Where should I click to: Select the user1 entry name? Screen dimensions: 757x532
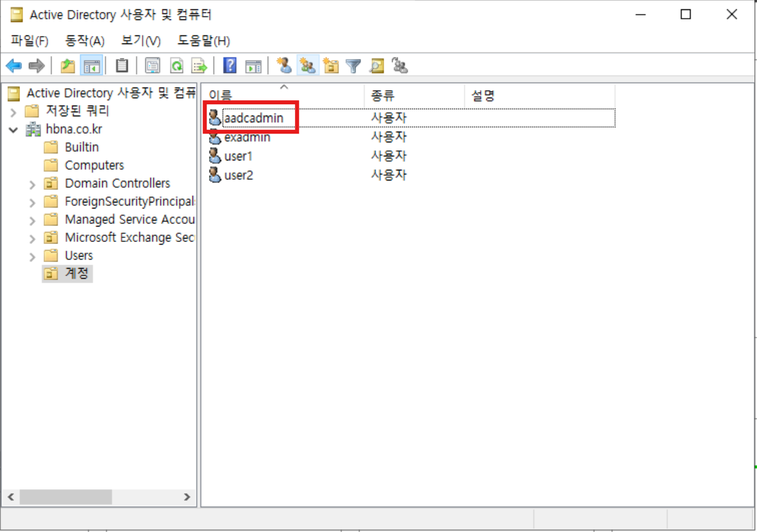[238, 156]
